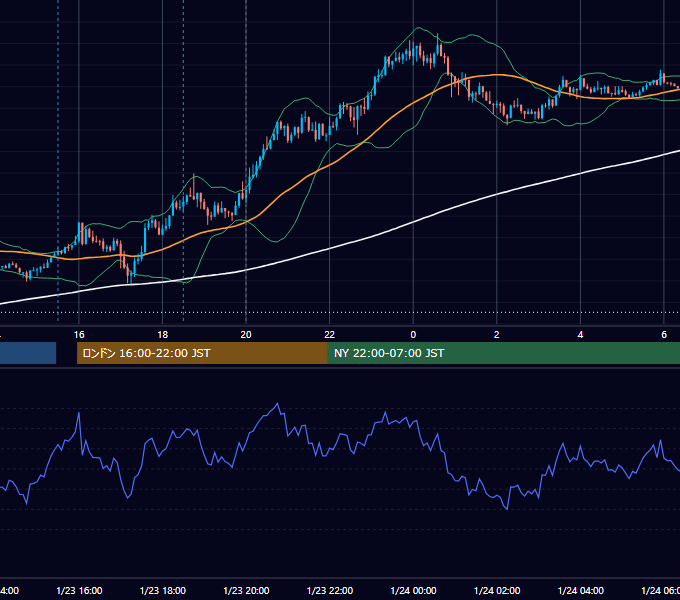
Task: Click the "1/23 20:00" date label
Action: pos(246,590)
